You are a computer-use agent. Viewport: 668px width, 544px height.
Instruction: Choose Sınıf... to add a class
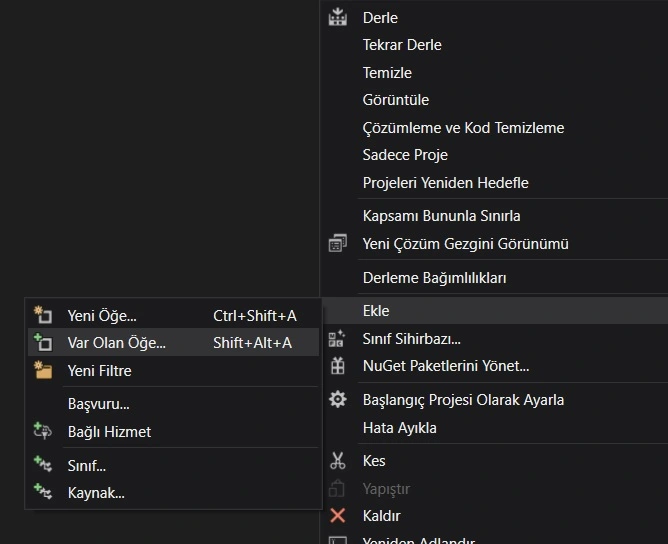86,466
